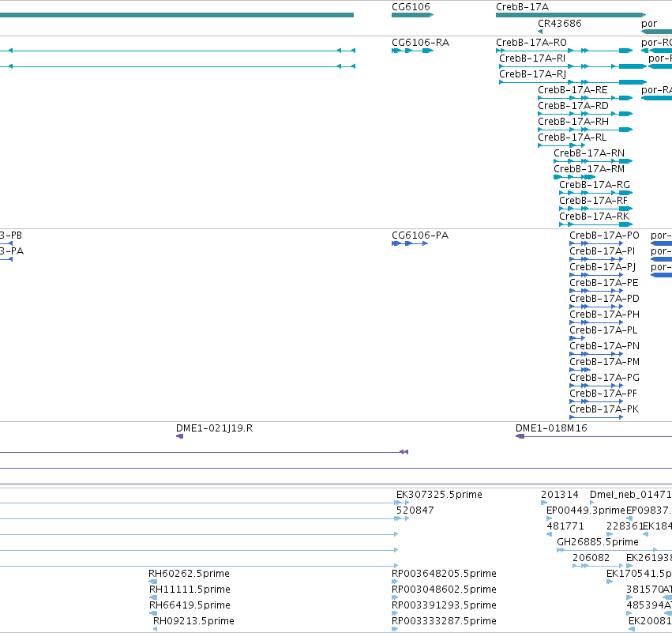The height and width of the screenshot is (633, 672).
Task: Click protein CrebB-17A-PJ
Action: 603,267
